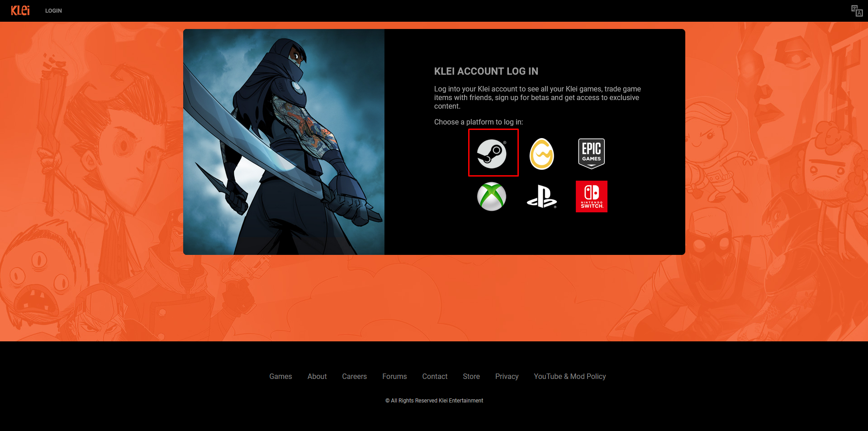Image resolution: width=868 pixels, height=431 pixels.
Task: Open the Store footer link
Action: 471,376
